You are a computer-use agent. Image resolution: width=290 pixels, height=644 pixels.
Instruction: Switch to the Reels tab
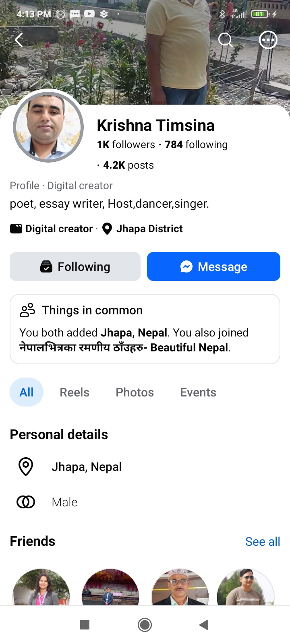[x=75, y=392]
